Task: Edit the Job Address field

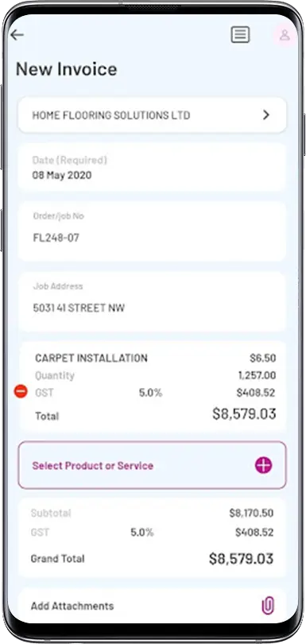Action: (152, 301)
